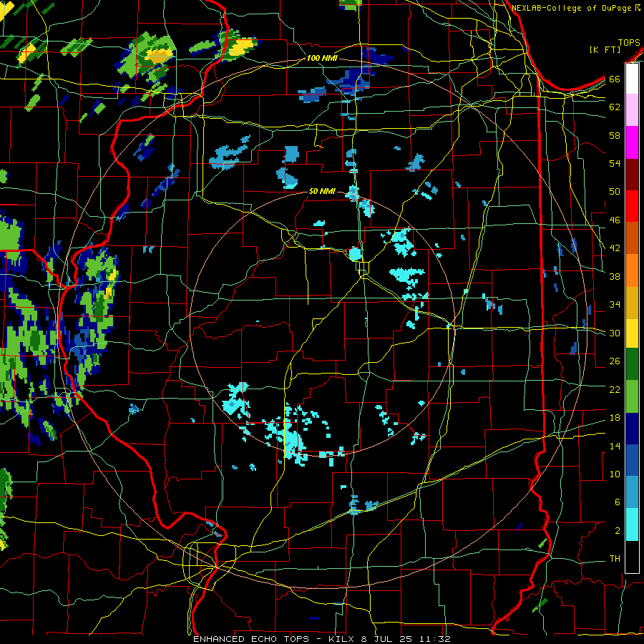Click the '[K FT]' units label
This screenshot has width=644, height=644.
pyautogui.click(x=605, y=49)
